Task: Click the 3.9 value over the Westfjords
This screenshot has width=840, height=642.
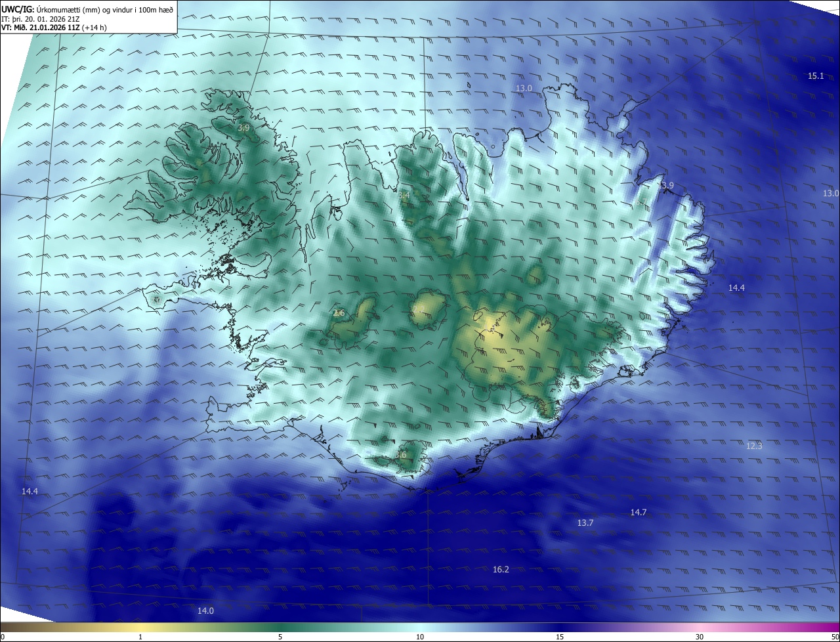Action: [x=243, y=127]
